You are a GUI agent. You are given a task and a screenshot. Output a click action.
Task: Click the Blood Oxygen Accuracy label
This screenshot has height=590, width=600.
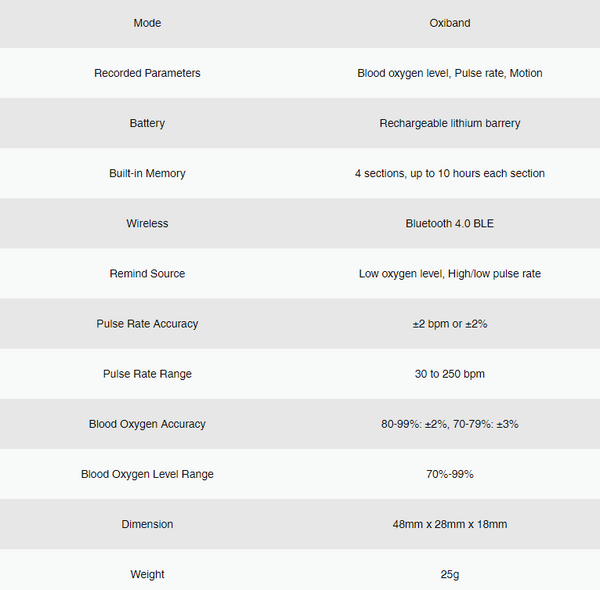[147, 424]
